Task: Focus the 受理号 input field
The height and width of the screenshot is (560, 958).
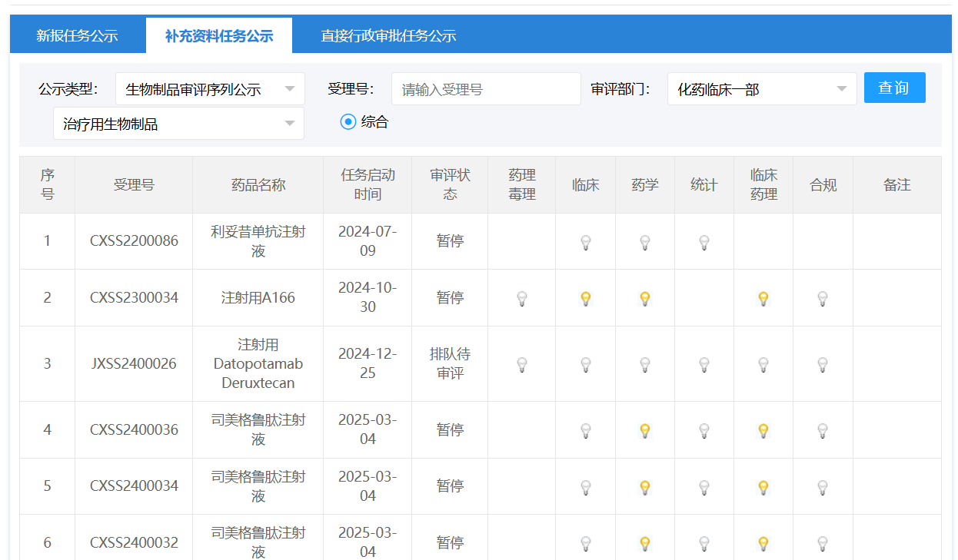Action: (x=486, y=89)
